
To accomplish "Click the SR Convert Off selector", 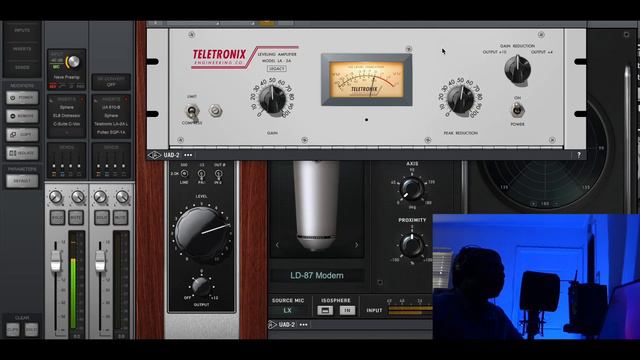I will [111, 82].
